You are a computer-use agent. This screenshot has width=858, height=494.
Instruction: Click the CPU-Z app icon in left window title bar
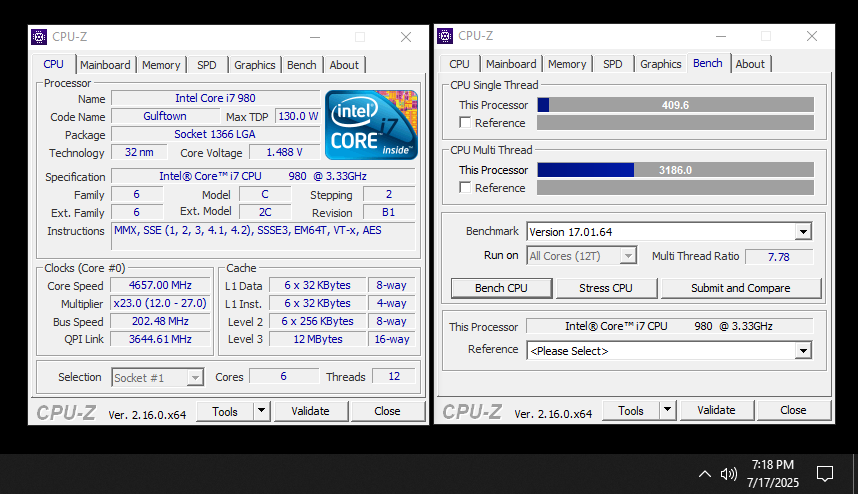click(x=39, y=37)
